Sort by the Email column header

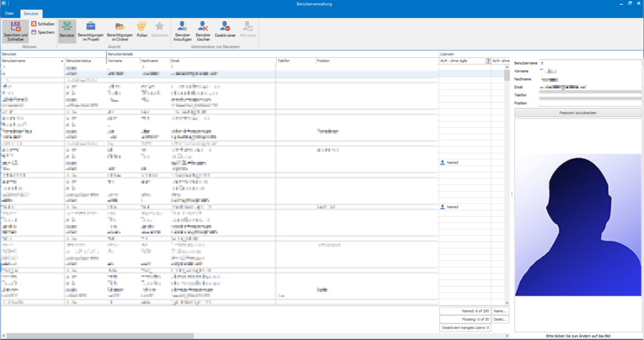point(220,61)
